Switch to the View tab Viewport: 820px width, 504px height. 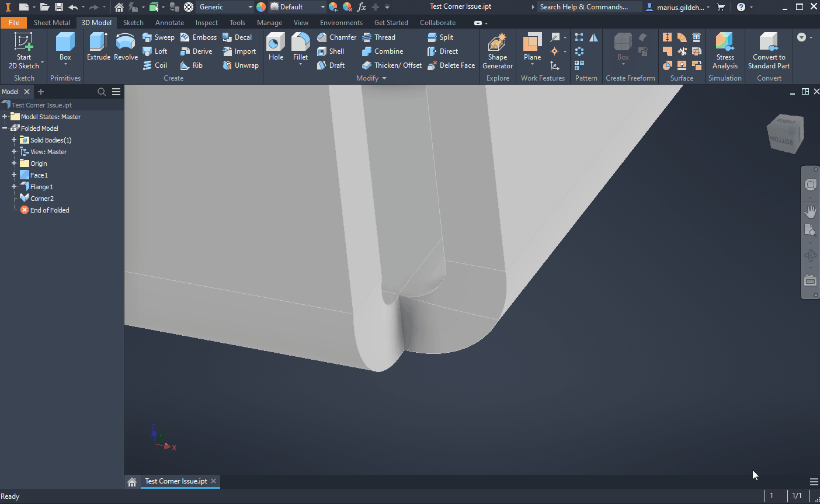click(301, 23)
